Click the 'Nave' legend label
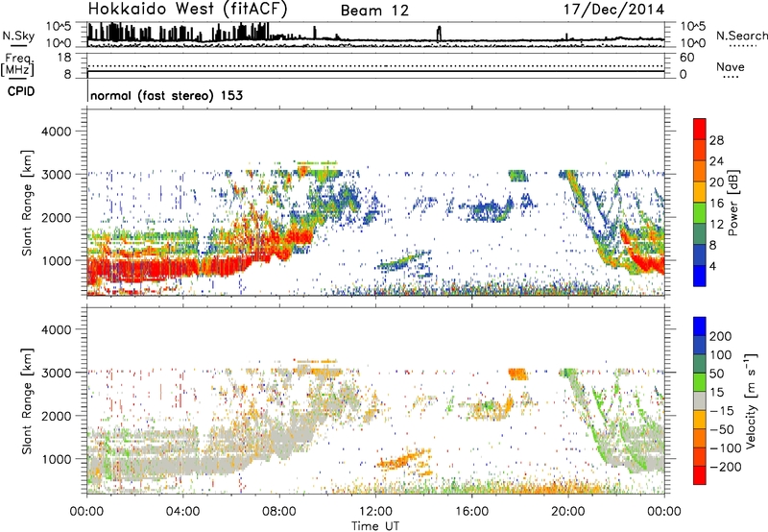Screen dimensions: 768x532 (x=731, y=67)
